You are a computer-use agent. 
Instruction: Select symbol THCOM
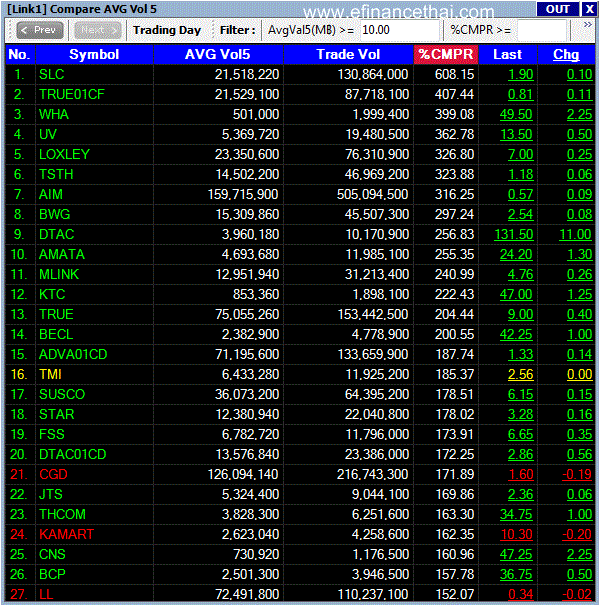click(62, 515)
